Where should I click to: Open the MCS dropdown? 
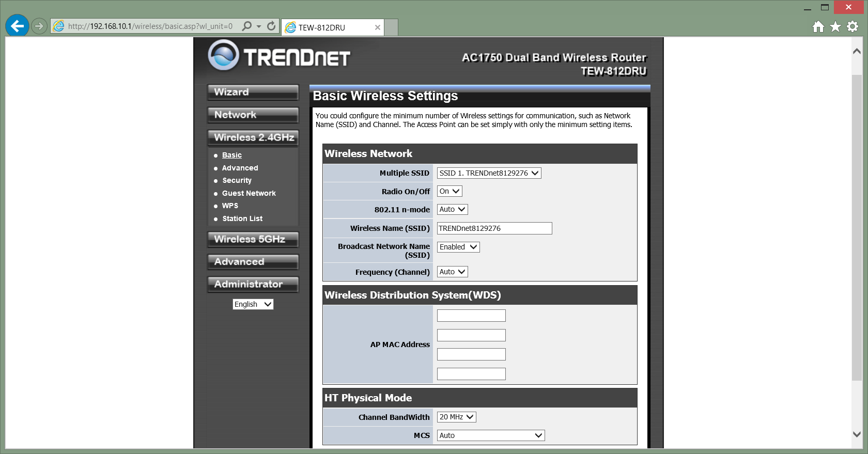pos(491,435)
